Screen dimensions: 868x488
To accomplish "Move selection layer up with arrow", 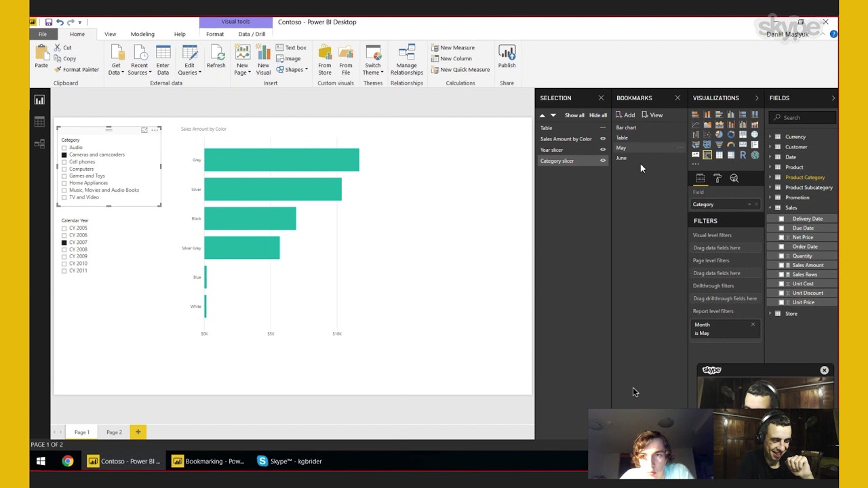I will 542,115.
